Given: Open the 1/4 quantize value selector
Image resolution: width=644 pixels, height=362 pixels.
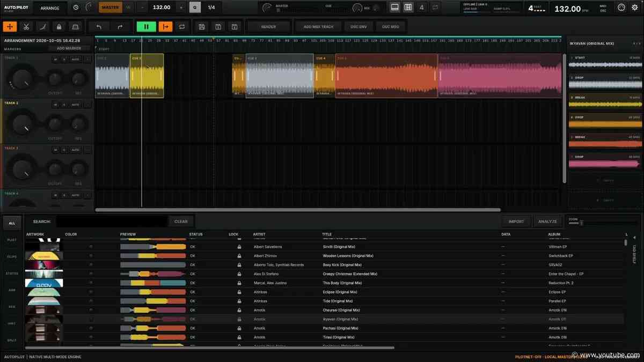Looking at the screenshot, I should 211,8.
